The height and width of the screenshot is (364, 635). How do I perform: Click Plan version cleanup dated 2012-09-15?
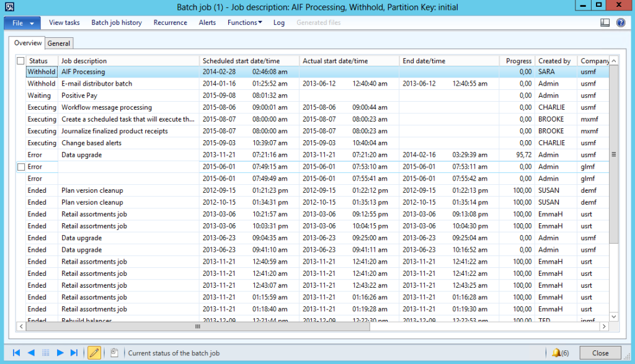click(92, 190)
